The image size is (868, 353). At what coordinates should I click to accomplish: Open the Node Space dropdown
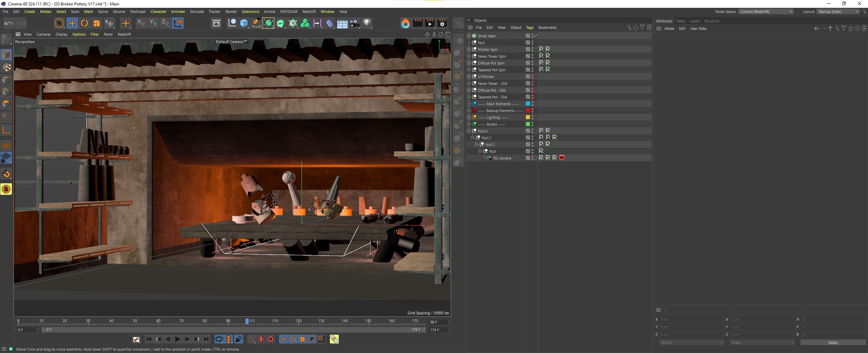point(766,12)
